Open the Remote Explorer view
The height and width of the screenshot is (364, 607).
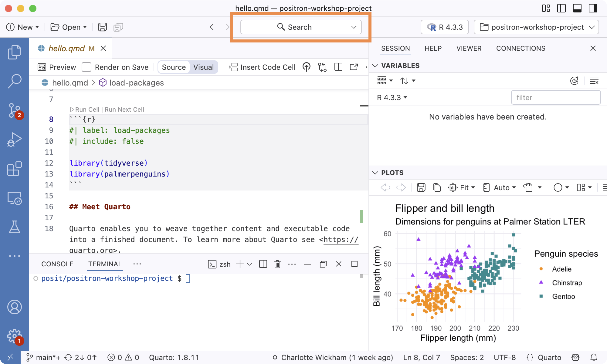pyautogui.click(x=14, y=198)
